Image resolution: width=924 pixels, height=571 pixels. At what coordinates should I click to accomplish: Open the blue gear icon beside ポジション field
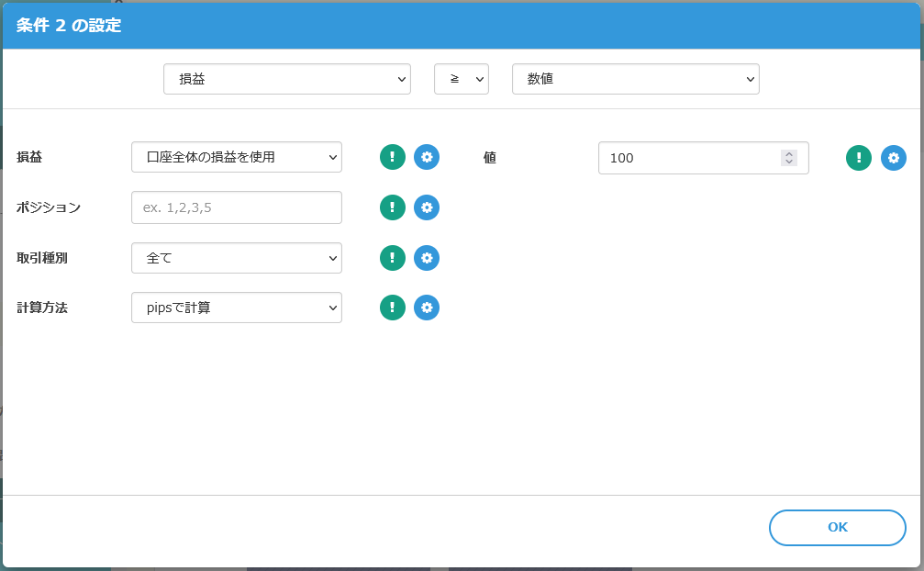coord(427,207)
